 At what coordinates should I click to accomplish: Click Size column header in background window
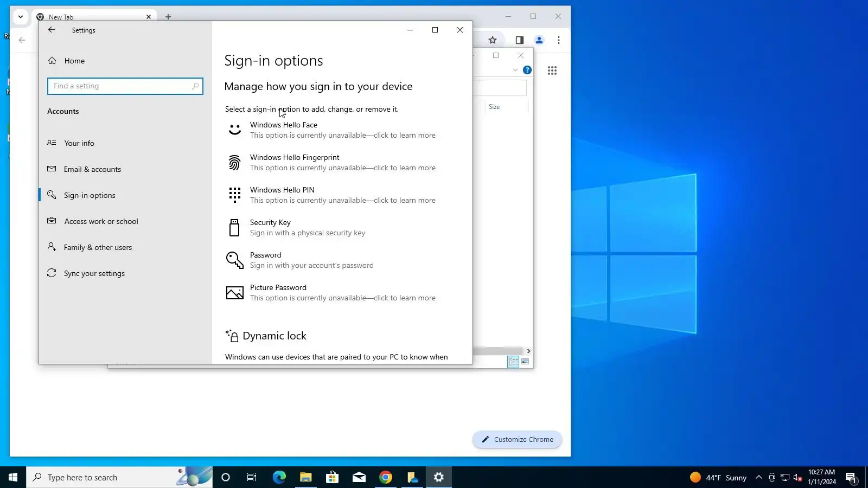click(494, 107)
